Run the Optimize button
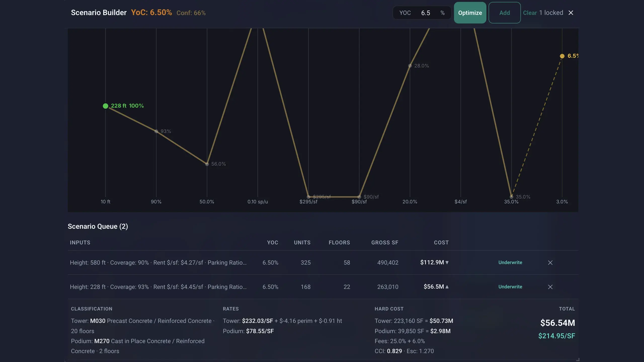Screen dimensions: 644x362 tap(470, 13)
